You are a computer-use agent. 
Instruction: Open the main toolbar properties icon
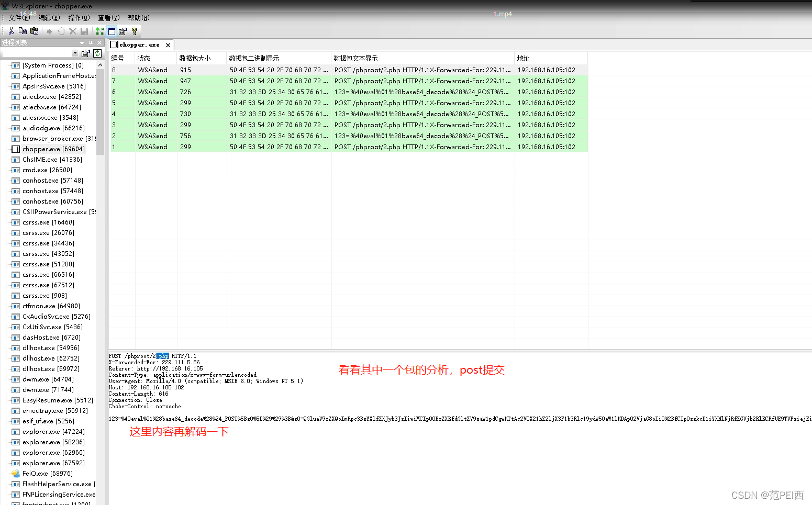[x=123, y=31]
